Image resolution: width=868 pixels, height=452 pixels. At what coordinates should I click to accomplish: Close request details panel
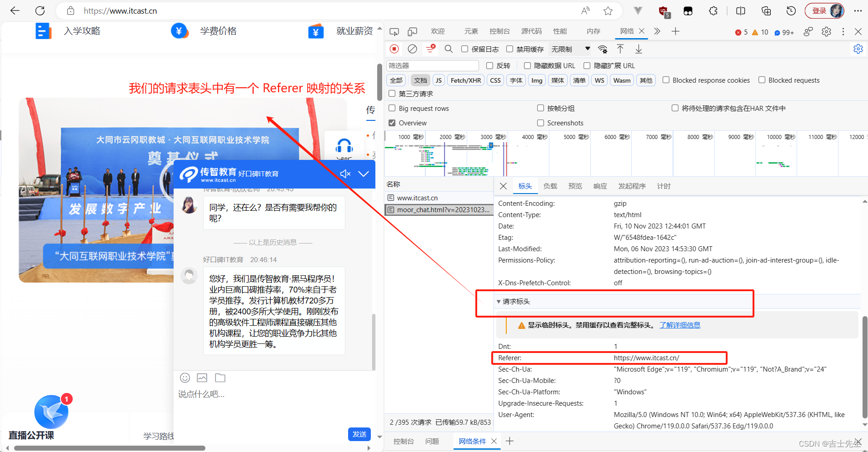click(503, 186)
